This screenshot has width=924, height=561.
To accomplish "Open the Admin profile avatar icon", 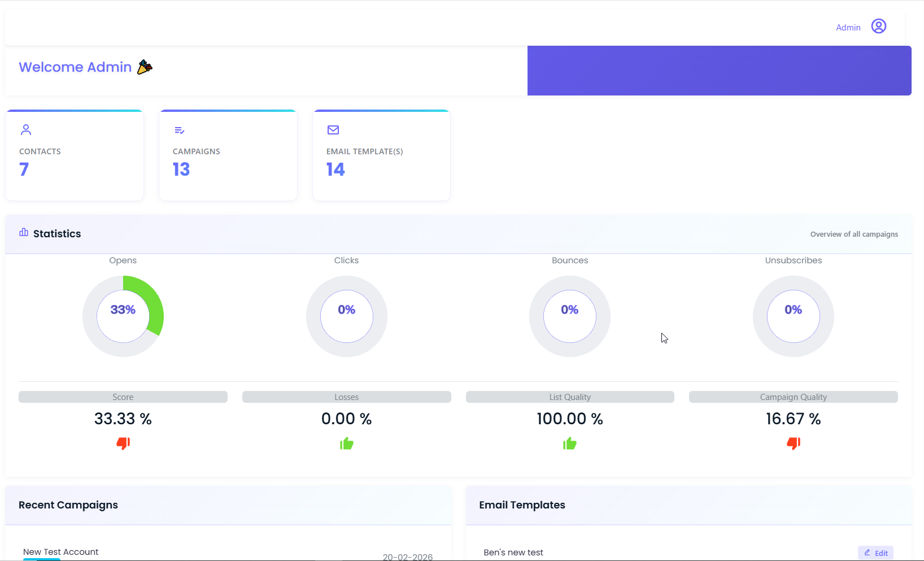I will tap(879, 26).
